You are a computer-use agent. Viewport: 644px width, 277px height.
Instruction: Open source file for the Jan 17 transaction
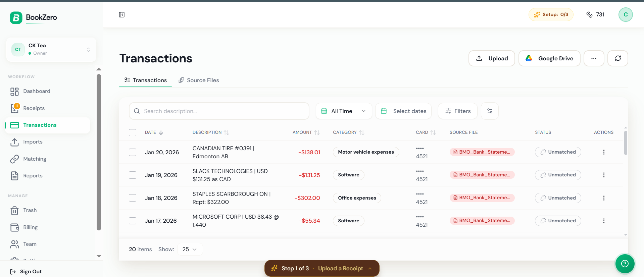pyautogui.click(x=482, y=220)
